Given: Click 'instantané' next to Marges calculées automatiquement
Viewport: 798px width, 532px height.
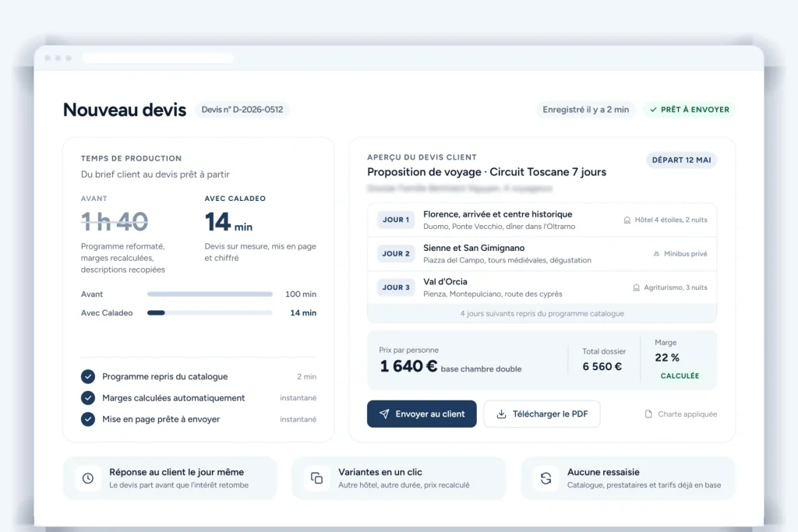Looking at the screenshot, I should pyautogui.click(x=298, y=398).
